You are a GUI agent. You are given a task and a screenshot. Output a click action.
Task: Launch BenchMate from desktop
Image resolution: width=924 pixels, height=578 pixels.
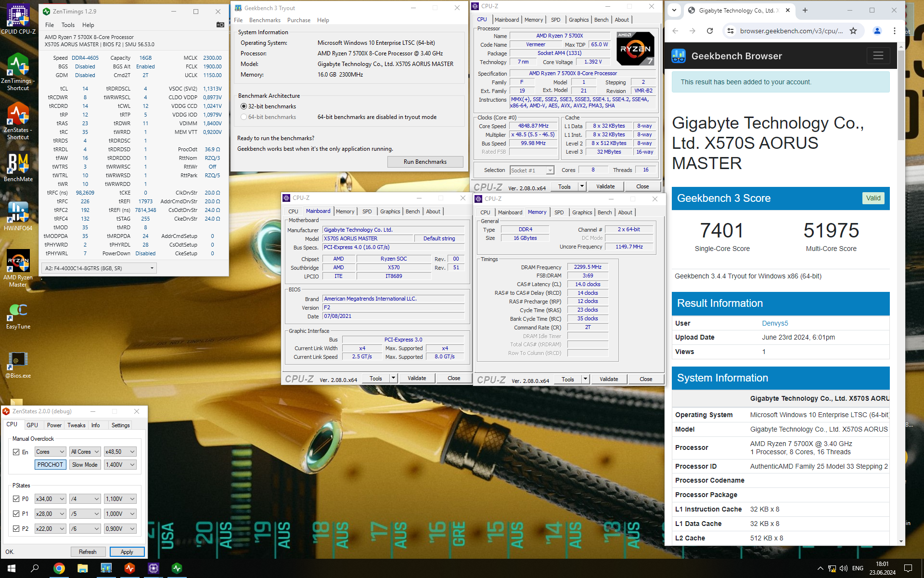tap(18, 168)
